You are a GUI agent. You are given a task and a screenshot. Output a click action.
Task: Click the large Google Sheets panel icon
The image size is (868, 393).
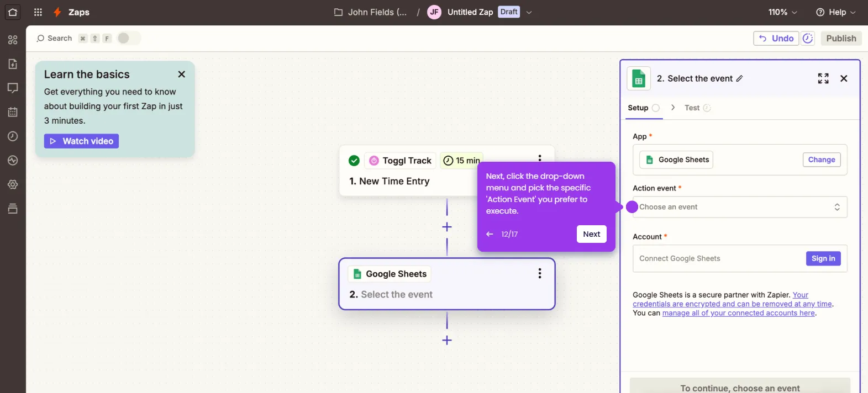click(x=639, y=78)
